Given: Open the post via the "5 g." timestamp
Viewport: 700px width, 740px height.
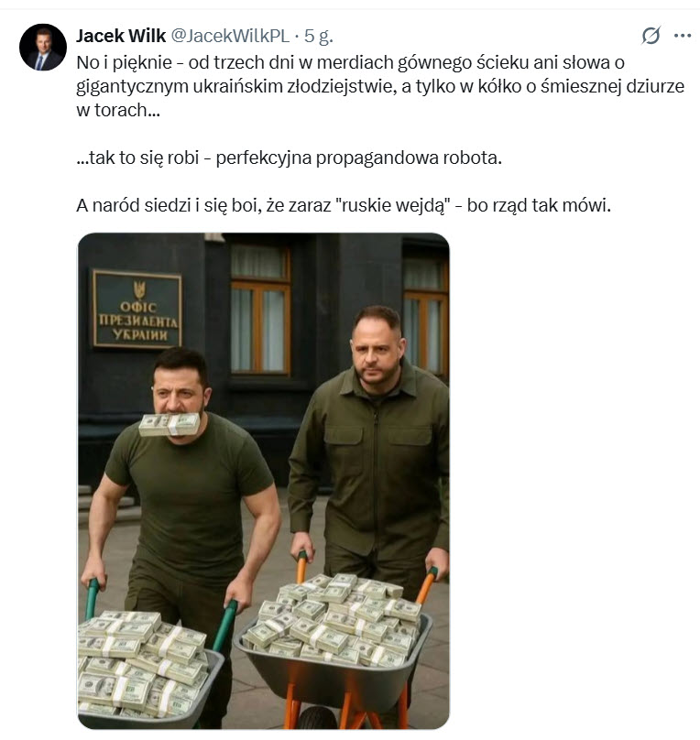Looking at the screenshot, I should coord(319,36).
